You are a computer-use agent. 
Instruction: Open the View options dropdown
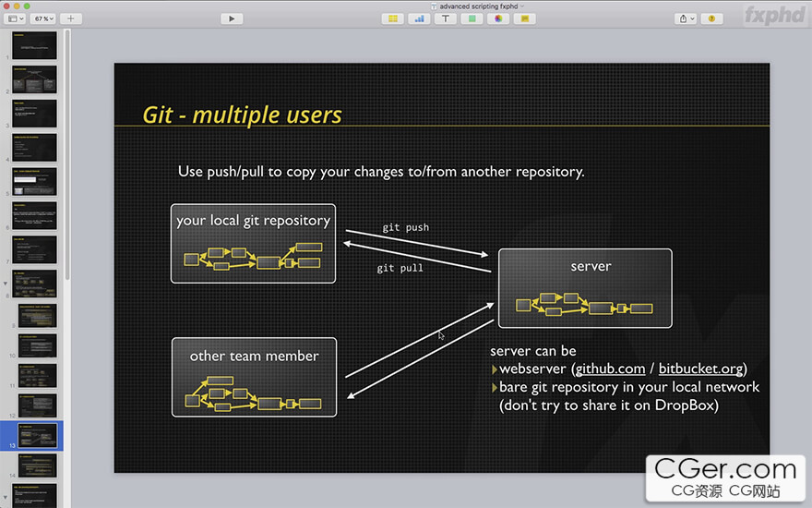[15, 18]
